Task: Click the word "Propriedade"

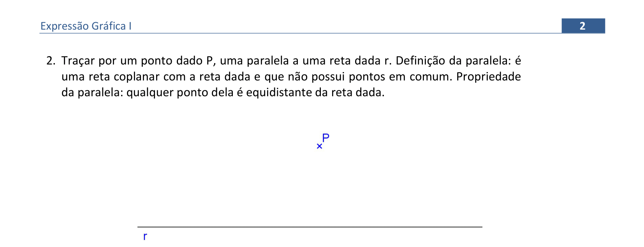Action: pyautogui.click(x=488, y=77)
